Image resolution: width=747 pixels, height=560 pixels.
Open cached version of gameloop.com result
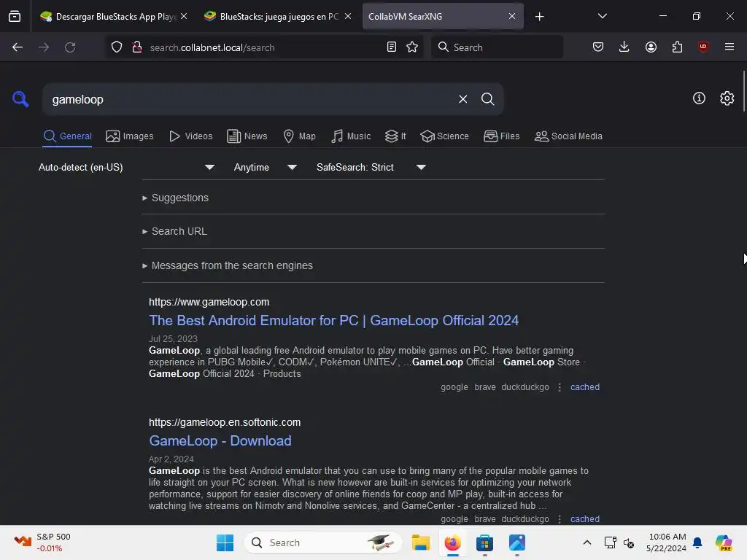tap(585, 387)
